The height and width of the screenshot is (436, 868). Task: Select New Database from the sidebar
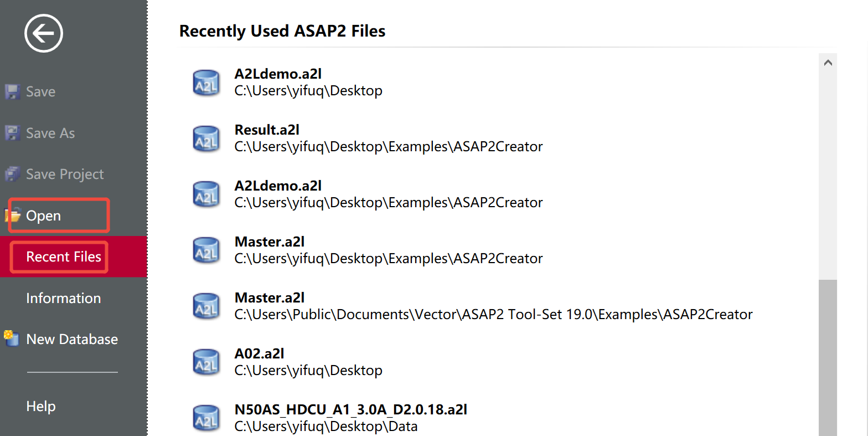click(72, 339)
